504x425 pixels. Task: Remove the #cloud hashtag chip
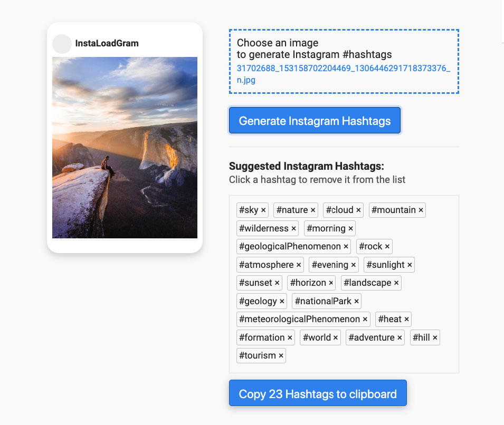pos(343,210)
